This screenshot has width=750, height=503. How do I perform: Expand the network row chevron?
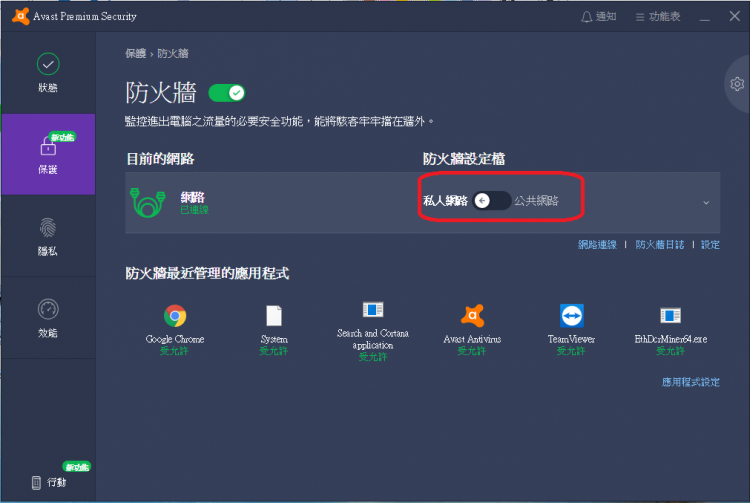pos(706,202)
